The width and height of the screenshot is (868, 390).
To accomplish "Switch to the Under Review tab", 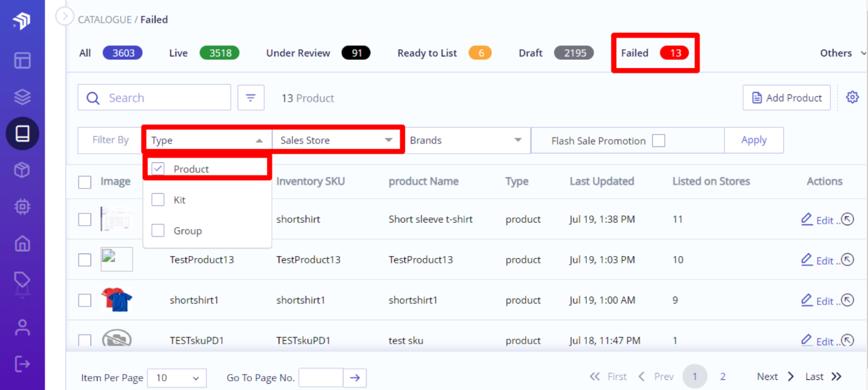I will click(318, 53).
